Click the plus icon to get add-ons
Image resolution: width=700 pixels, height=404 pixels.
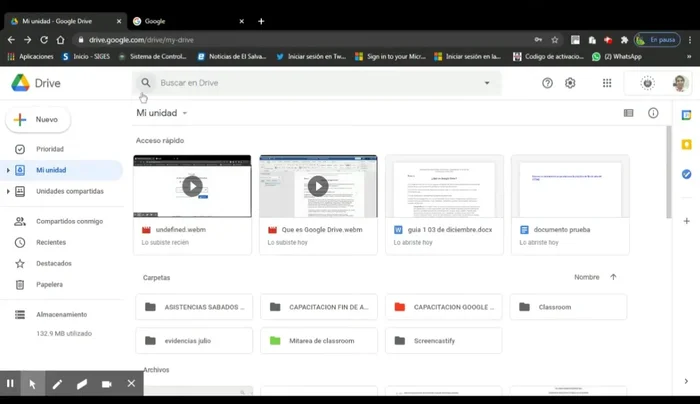click(686, 221)
